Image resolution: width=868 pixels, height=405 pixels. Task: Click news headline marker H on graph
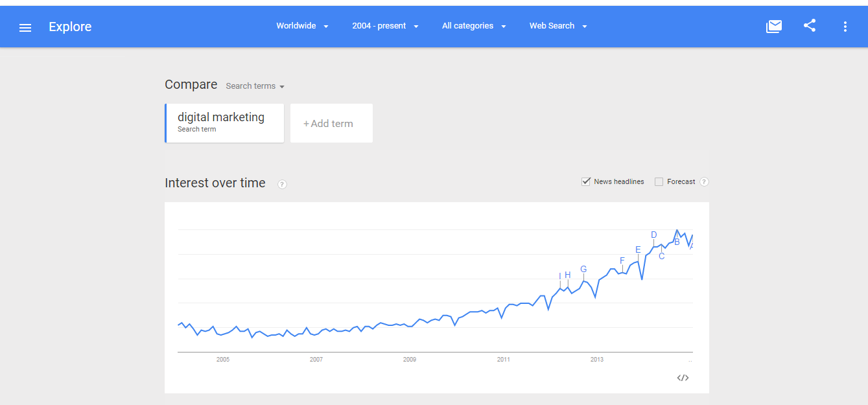[x=568, y=275]
